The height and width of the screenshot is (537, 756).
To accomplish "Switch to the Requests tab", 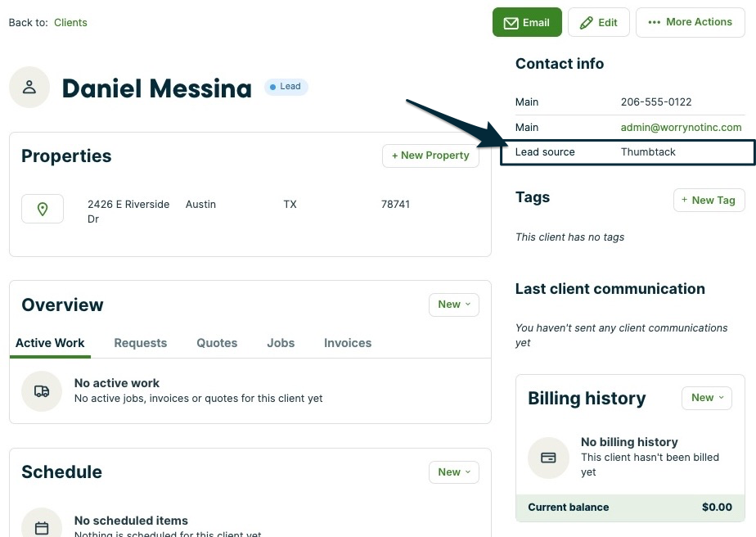I will (140, 343).
